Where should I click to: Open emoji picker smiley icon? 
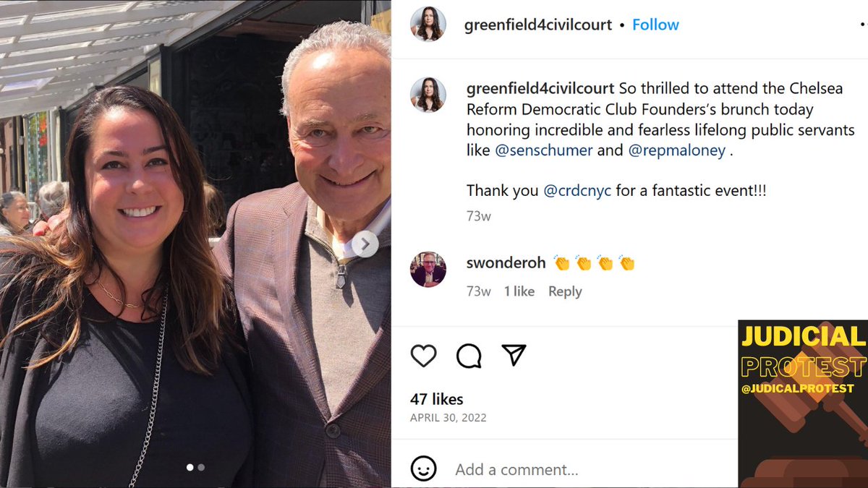click(424, 469)
